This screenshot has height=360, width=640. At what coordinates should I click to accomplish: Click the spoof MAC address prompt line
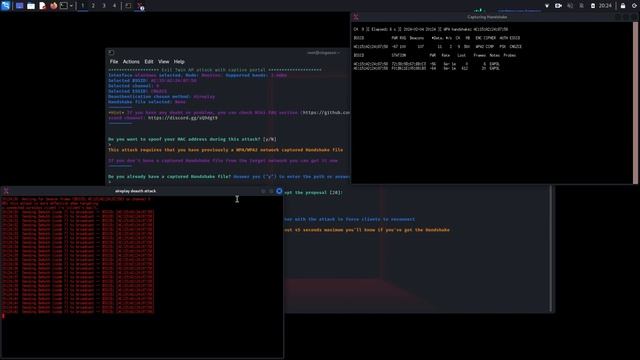point(192,139)
